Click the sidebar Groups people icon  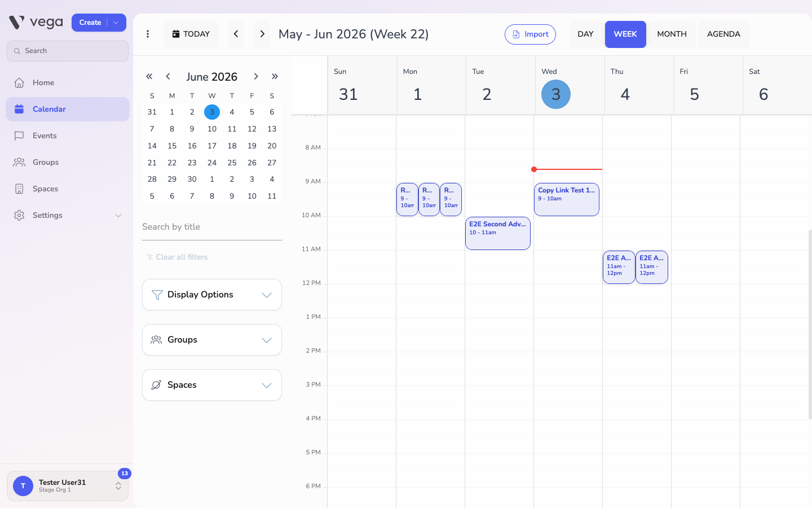(19, 162)
